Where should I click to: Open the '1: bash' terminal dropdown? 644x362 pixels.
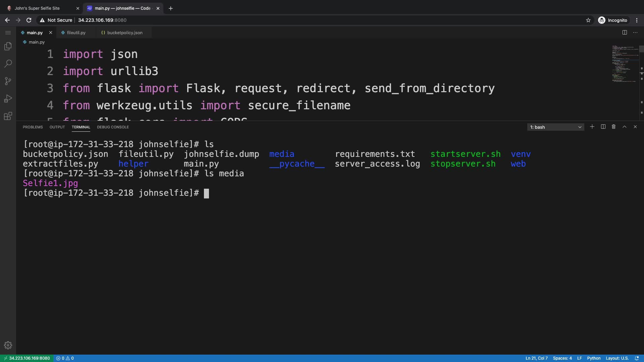(x=555, y=127)
